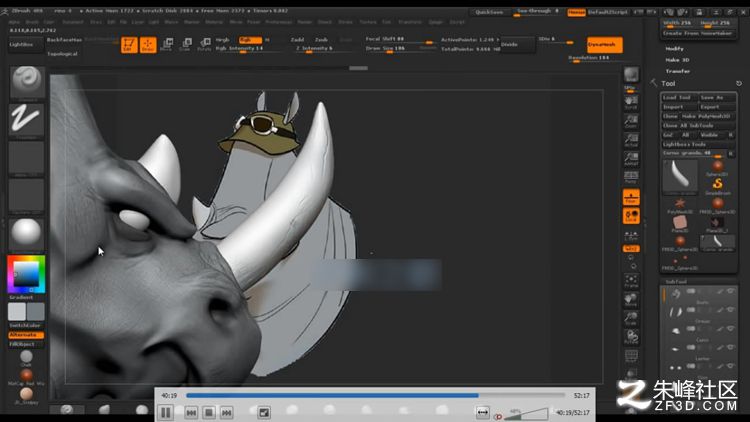750x422 pixels.
Task: Select the Scroll view icon
Action: click(x=631, y=102)
